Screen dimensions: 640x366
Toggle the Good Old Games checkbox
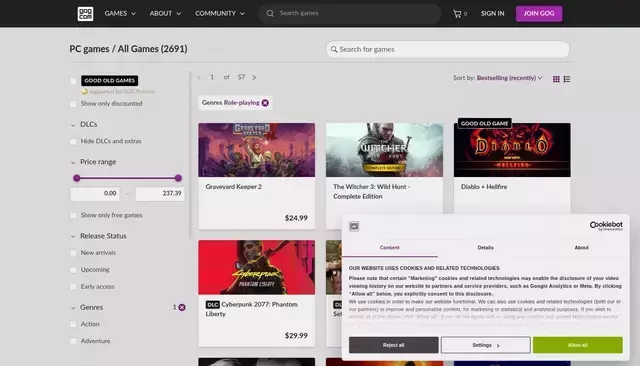(73, 81)
